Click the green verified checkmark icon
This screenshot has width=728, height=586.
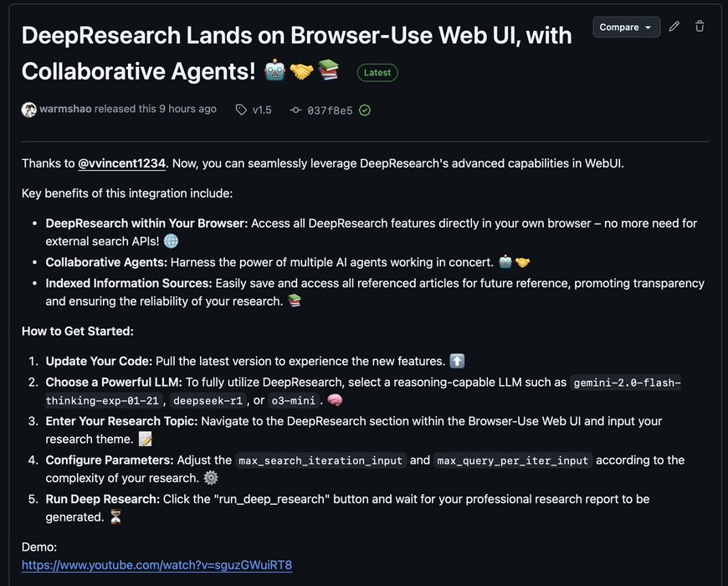point(365,110)
